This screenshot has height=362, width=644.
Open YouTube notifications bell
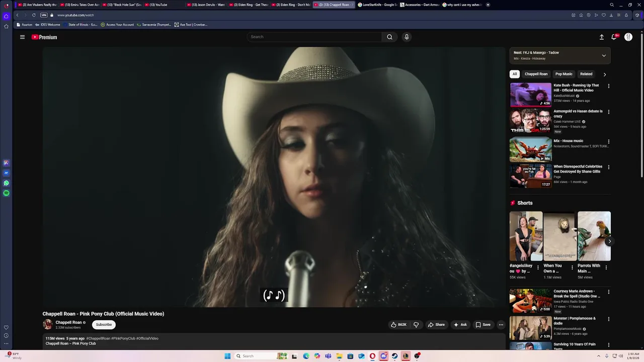[x=614, y=37]
